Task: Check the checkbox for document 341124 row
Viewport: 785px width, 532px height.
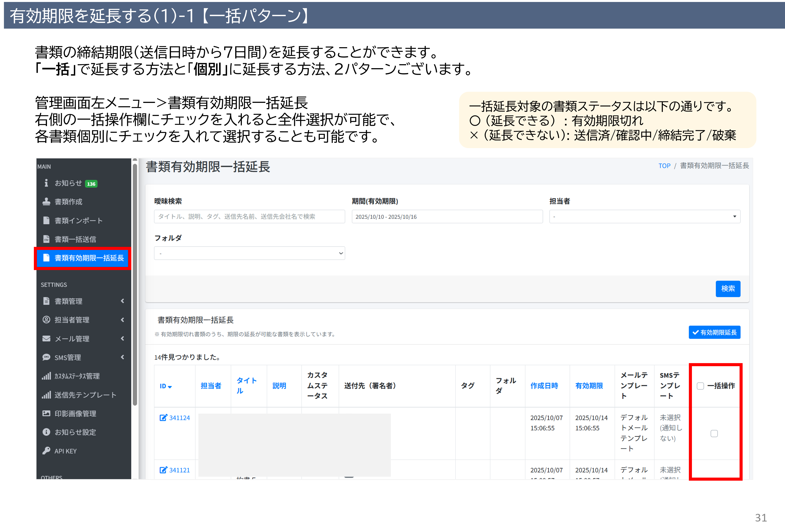Action: point(714,433)
